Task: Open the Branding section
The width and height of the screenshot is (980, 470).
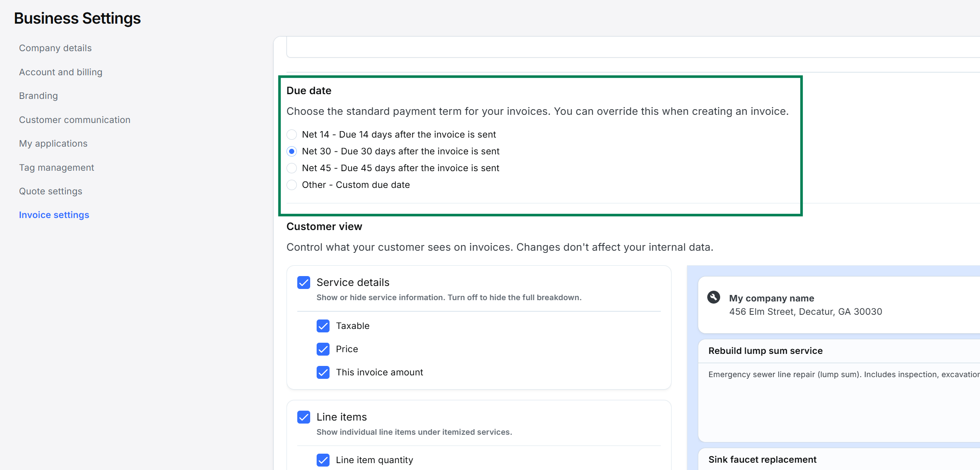Action: (38, 96)
